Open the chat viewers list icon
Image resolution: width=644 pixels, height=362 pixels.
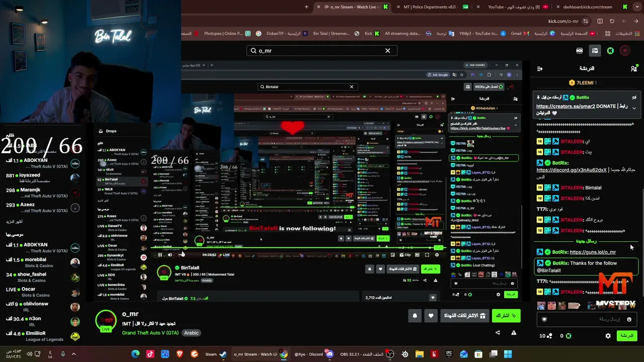click(633, 68)
